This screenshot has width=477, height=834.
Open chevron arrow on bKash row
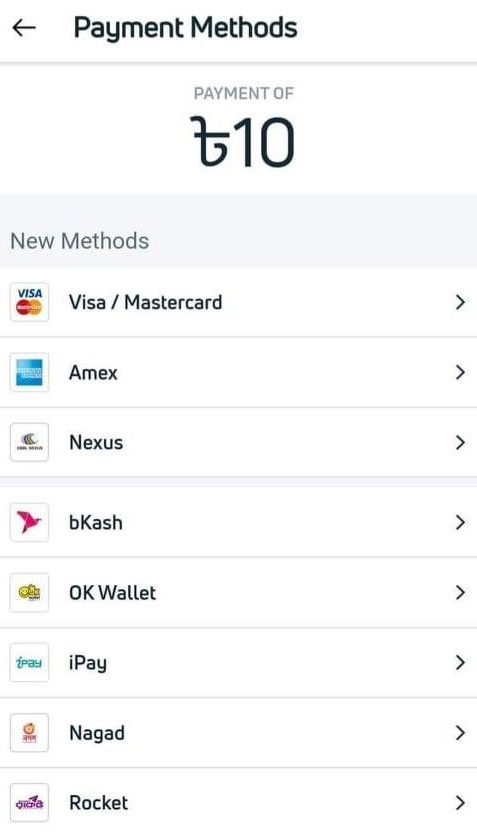[x=460, y=522]
